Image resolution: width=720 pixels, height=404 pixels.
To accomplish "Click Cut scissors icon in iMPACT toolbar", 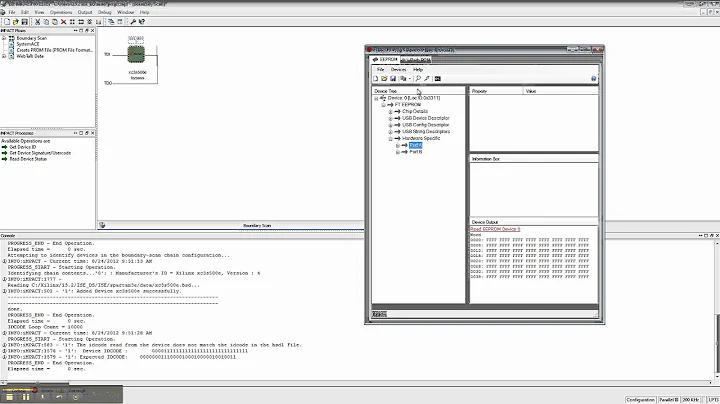I will pyautogui.click(x=37, y=22).
